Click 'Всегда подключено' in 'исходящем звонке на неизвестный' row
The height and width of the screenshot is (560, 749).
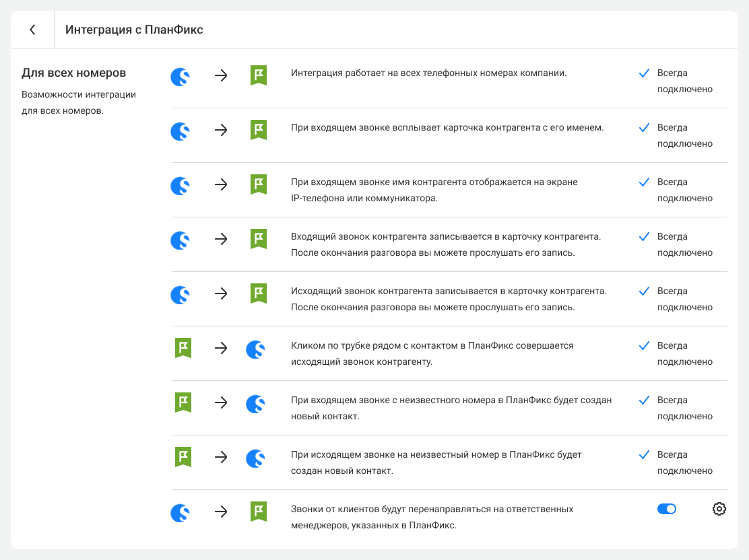(x=685, y=462)
